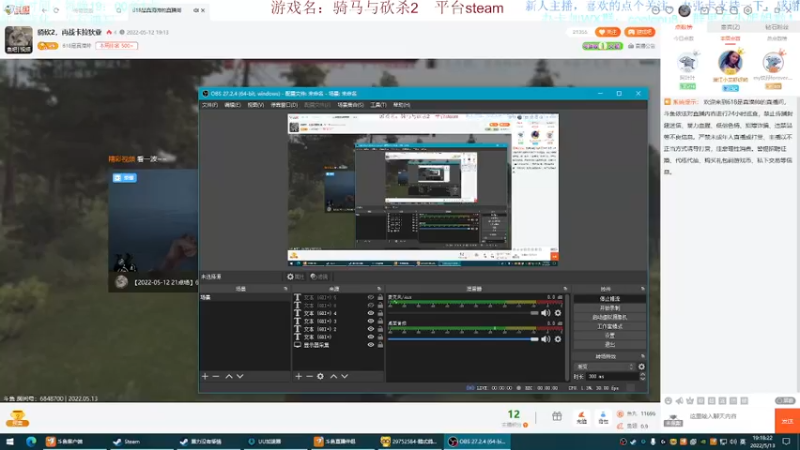
Task: Move the scene up in the Scenes panel
Action: point(229,376)
